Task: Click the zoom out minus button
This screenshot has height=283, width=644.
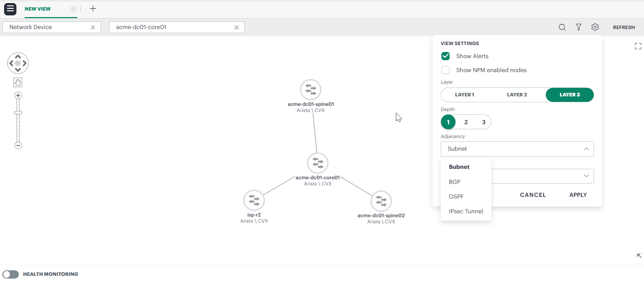Action: pos(18,146)
